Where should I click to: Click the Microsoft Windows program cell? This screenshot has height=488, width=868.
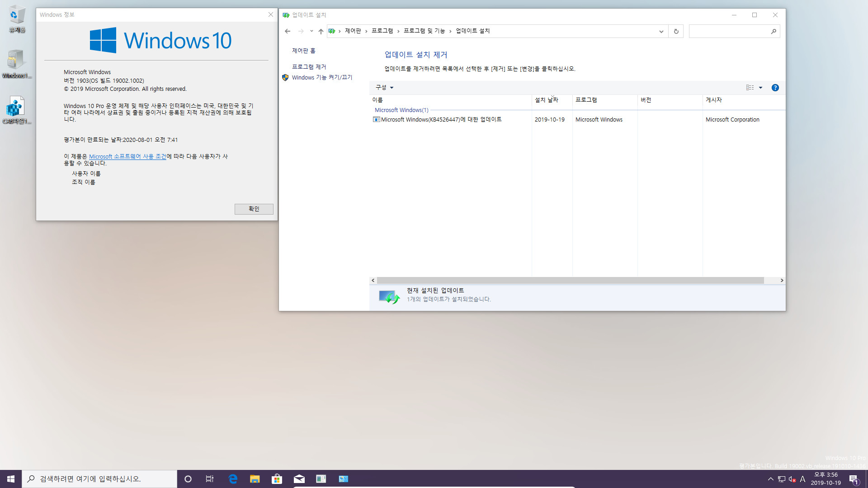pos(599,120)
